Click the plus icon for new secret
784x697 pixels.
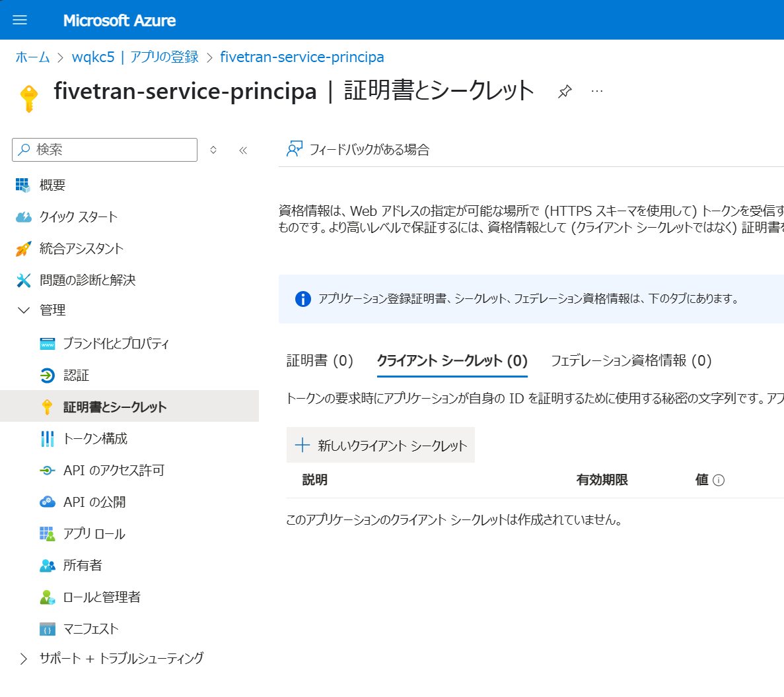click(303, 445)
